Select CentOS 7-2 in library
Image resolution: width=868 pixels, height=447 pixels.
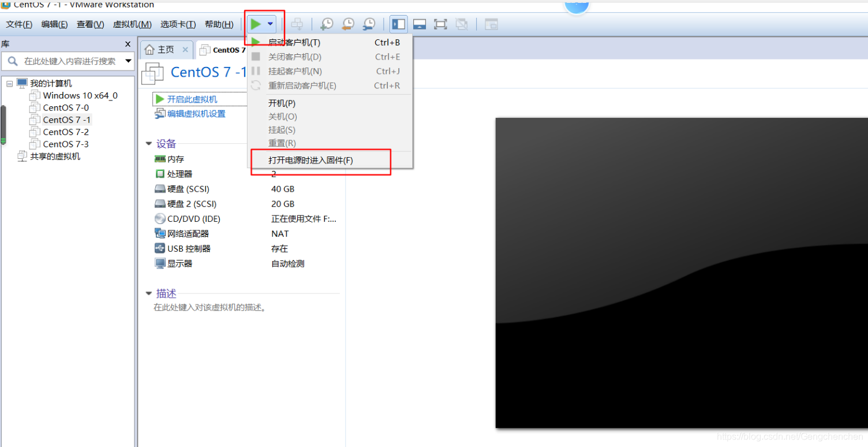(66, 132)
